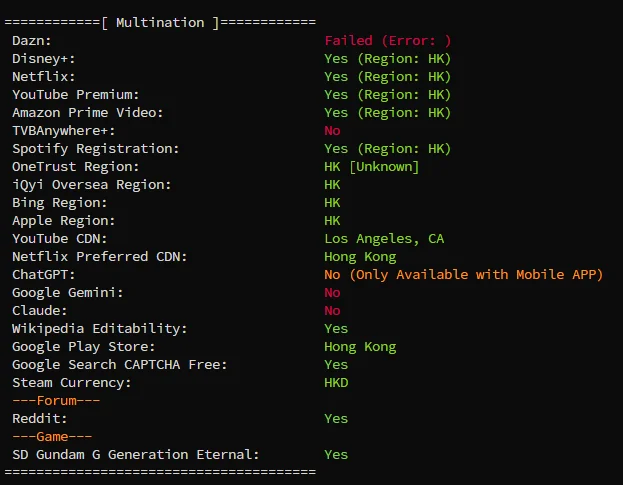This screenshot has height=485, width=623.
Task: Click the red No beside Claude
Action: [x=332, y=311]
